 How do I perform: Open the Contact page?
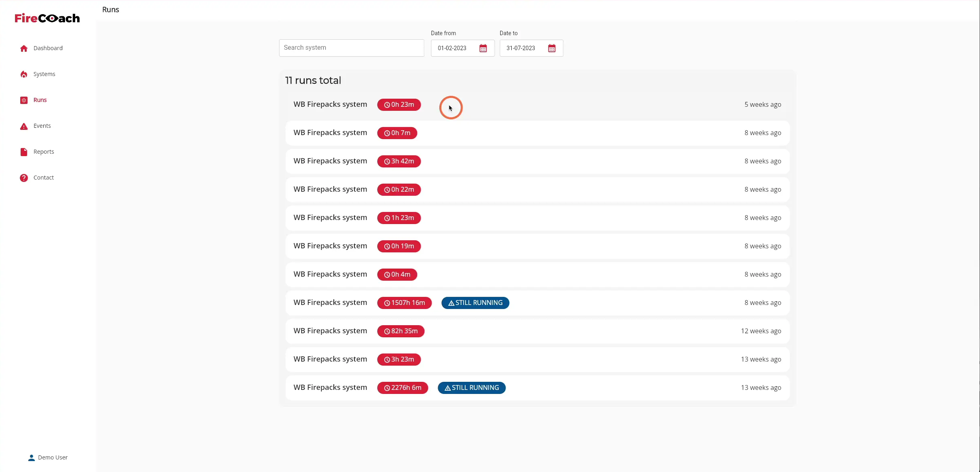pos(44,178)
